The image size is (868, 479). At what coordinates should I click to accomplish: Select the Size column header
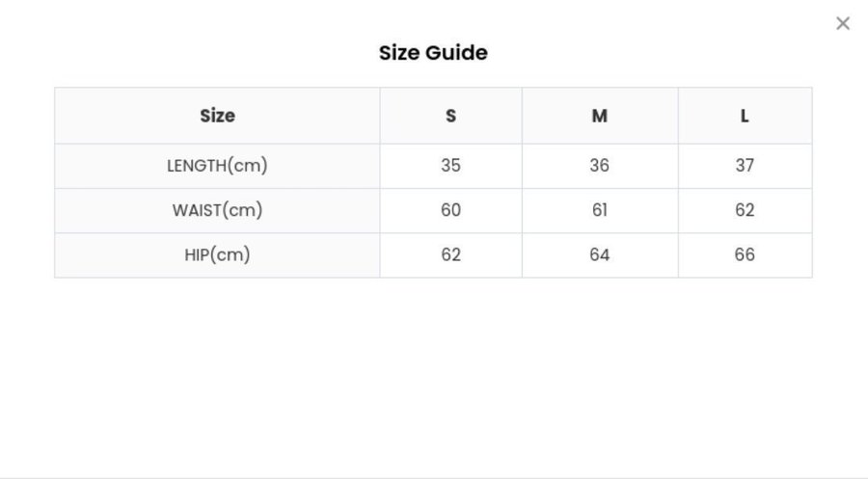[x=217, y=116]
